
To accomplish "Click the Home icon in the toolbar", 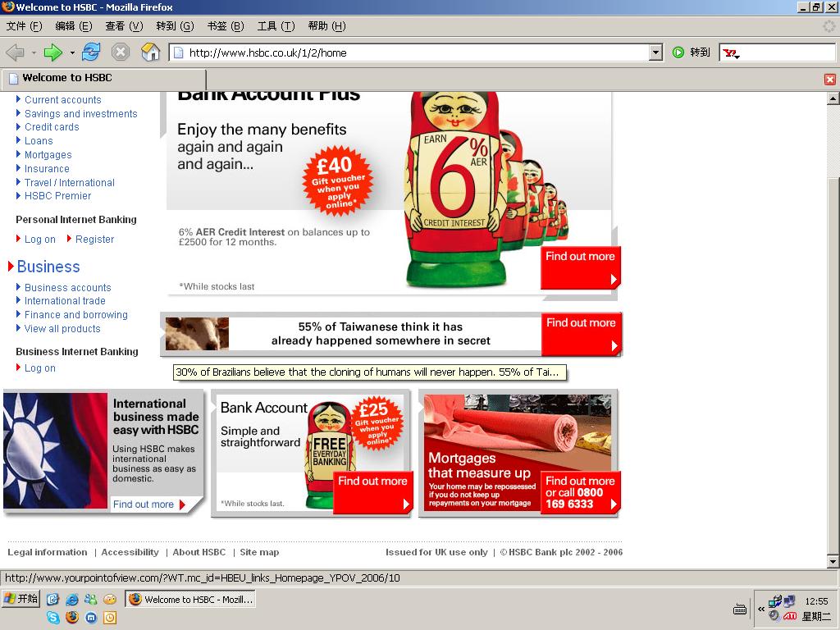I will [x=150, y=52].
